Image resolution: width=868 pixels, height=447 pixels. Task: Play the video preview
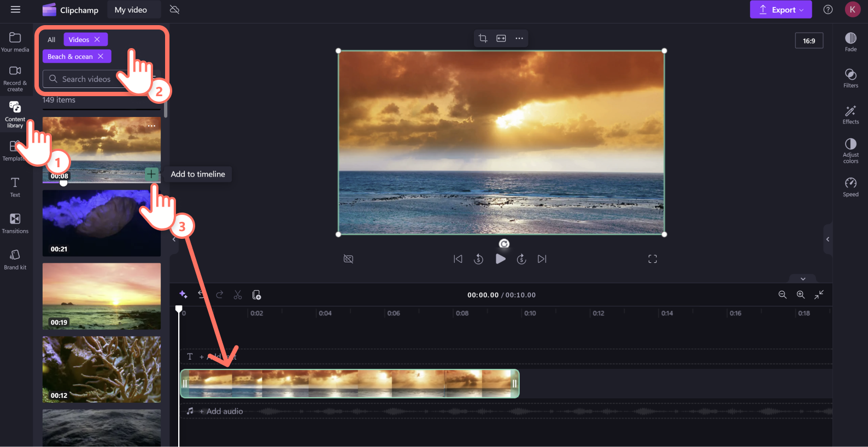click(500, 259)
